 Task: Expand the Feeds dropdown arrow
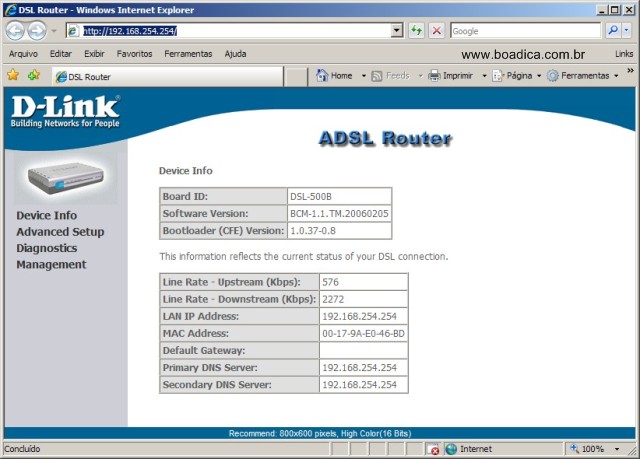coord(420,76)
